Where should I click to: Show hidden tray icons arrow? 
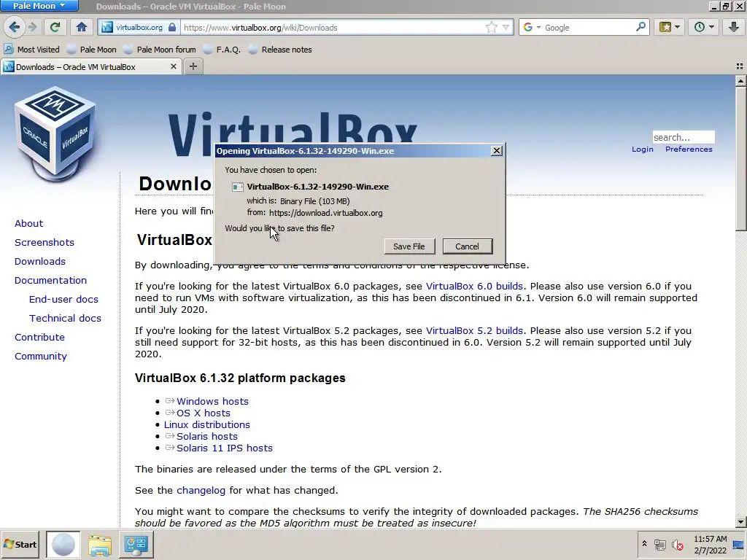[645, 544]
